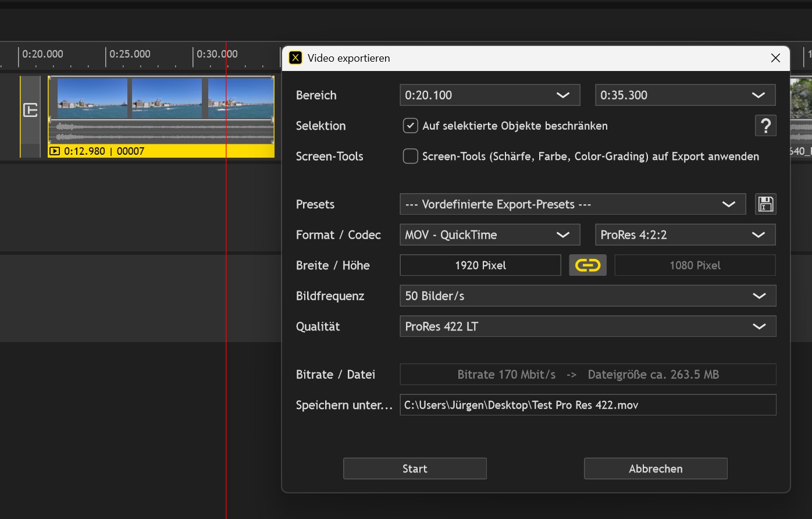The image size is (812, 519).
Task: Click the clip's audio waveform in timeline
Action: [x=161, y=131]
